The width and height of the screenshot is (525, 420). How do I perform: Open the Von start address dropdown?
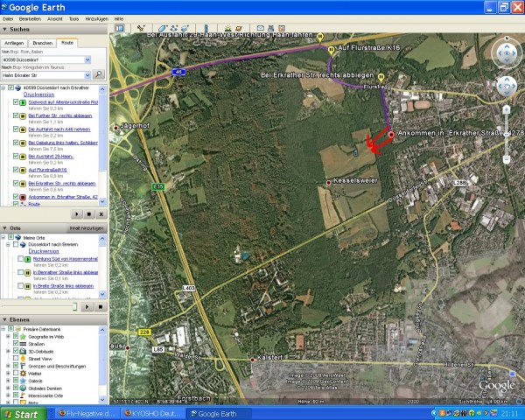[87, 59]
